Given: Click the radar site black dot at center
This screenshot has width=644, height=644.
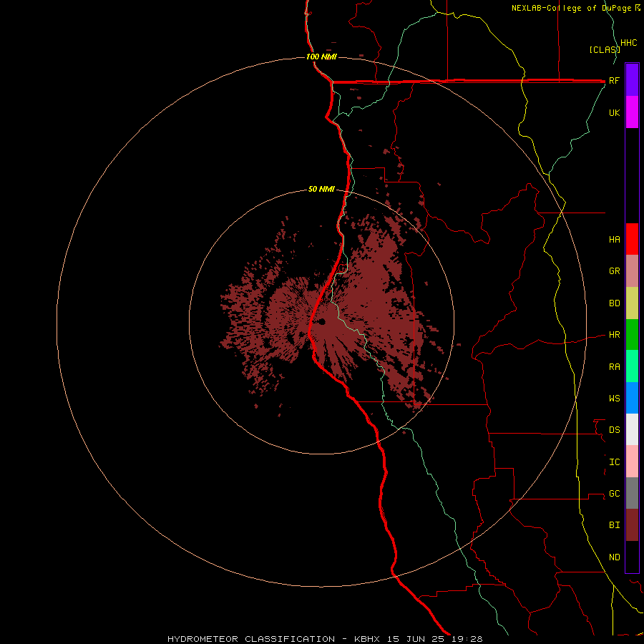Looking at the screenshot, I should [321, 321].
